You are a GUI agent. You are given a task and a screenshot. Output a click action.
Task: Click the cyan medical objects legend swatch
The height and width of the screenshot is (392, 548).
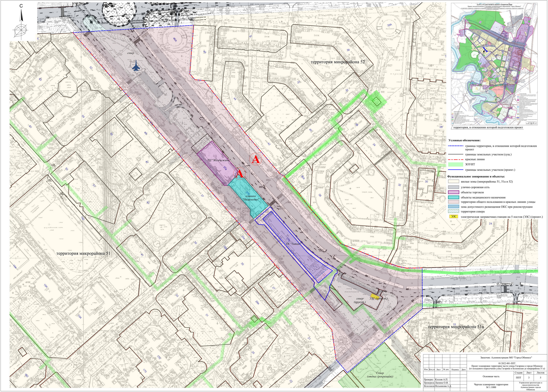tap(454, 197)
